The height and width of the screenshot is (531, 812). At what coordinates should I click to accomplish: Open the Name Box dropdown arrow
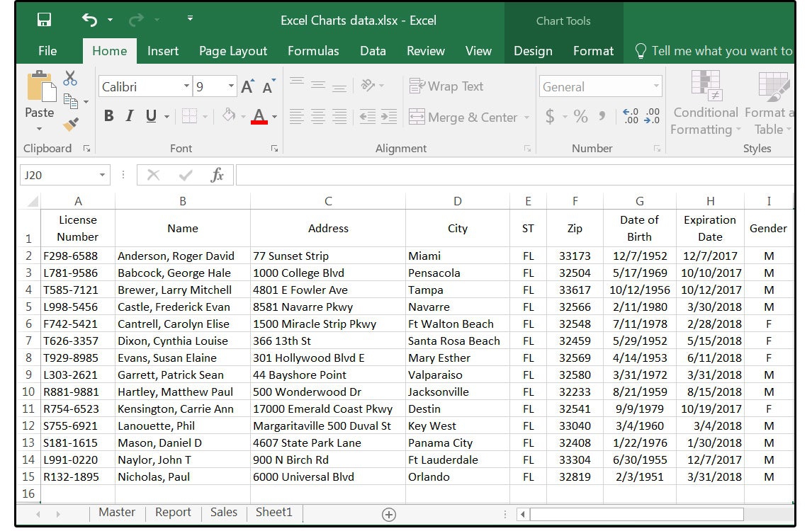click(x=103, y=175)
